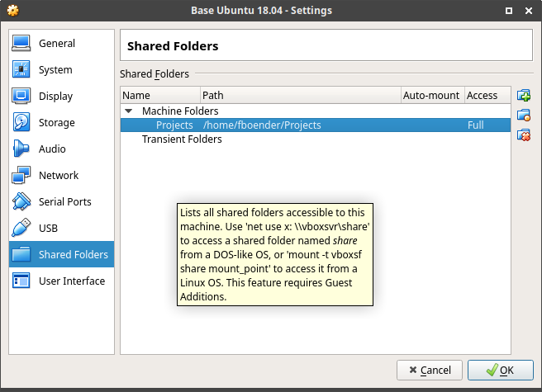
Task: Click the Full access value cell
Action: pyautogui.click(x=476, y=125)
